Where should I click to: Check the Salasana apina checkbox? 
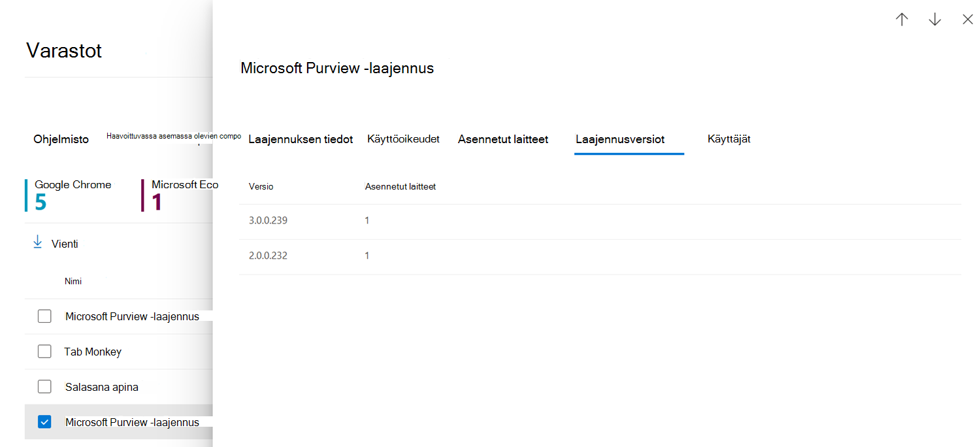point(44,387)
